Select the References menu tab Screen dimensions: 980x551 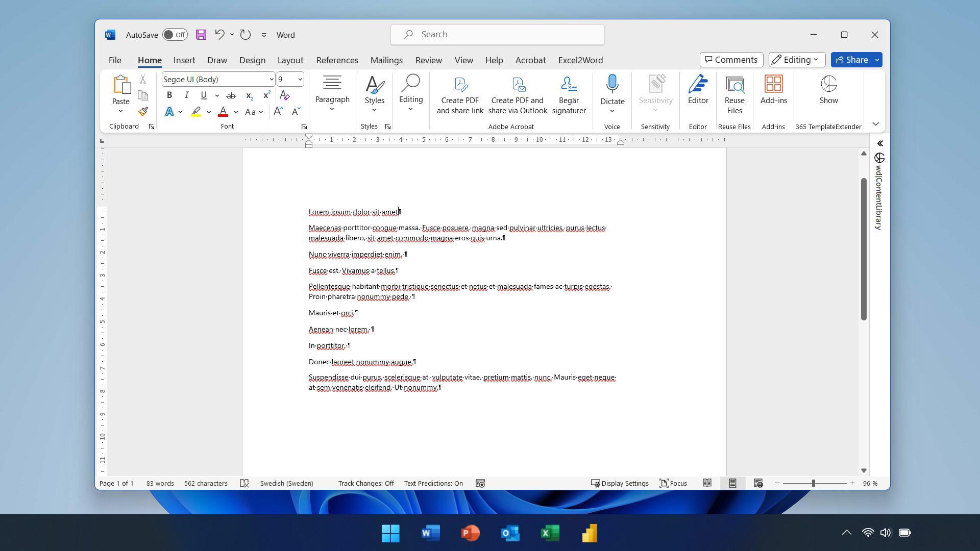tap(337, 61)
